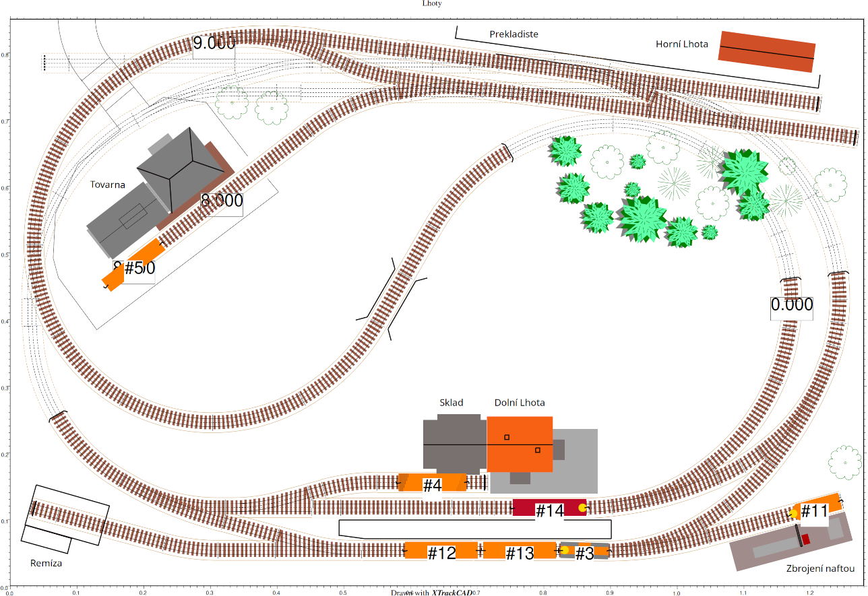
Task: Select the rail car labeled #4
Action: [x=432, y=483]
